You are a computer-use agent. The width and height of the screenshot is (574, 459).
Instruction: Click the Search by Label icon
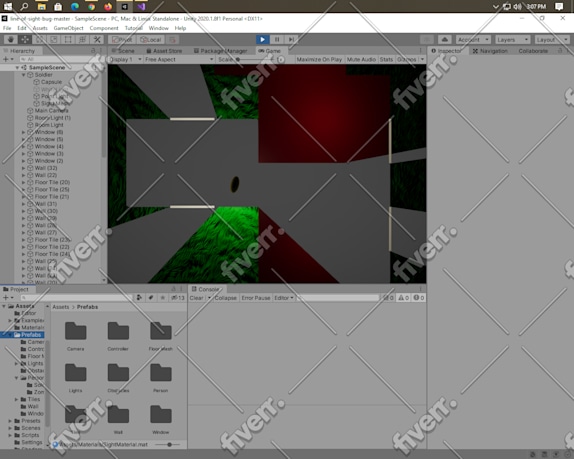click(x=151, y=298)
